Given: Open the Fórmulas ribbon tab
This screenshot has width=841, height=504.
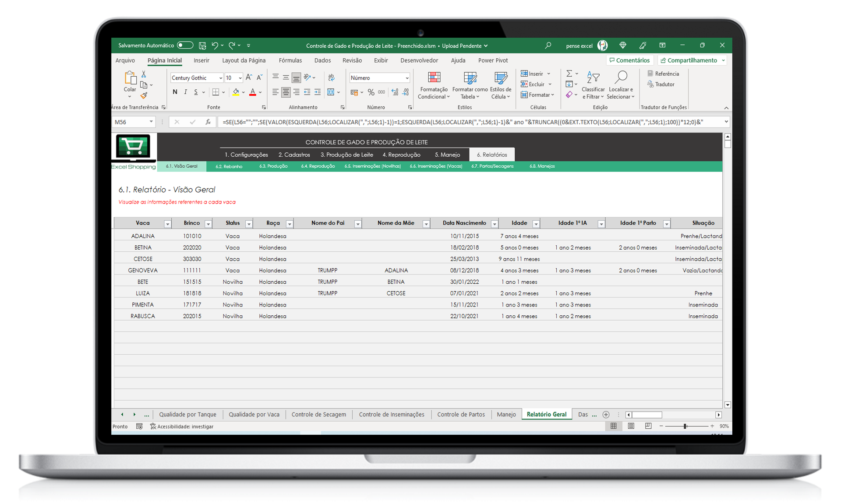Looking at the screenshot, I should 290,60.
